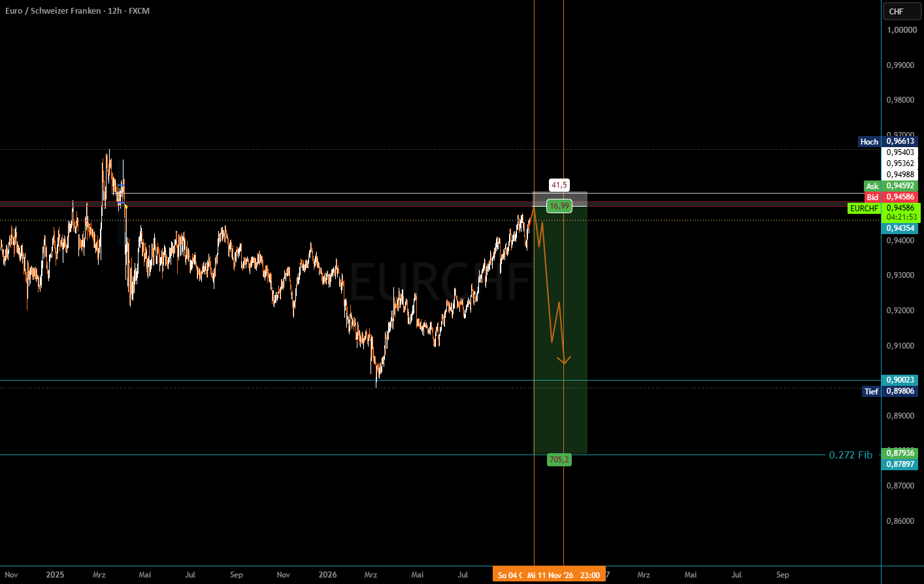Click the 0,99000 price axis label
This screenshot has height=584, width=924.
(900, 65)
